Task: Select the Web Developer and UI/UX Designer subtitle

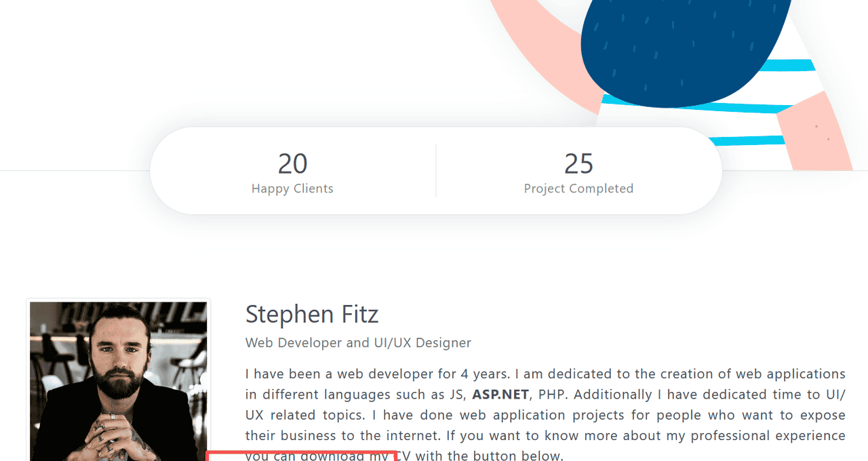Action: click(358, 343)
